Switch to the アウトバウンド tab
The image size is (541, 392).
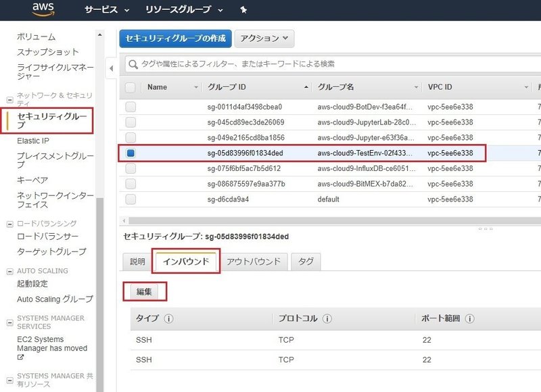(254, 262)
